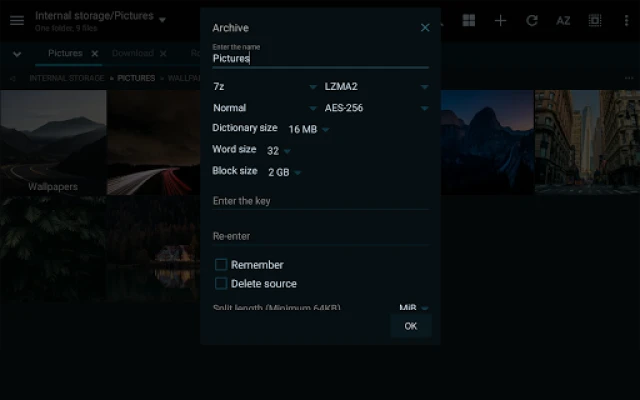Open the city street buildings photo

[x=587, y=142]
